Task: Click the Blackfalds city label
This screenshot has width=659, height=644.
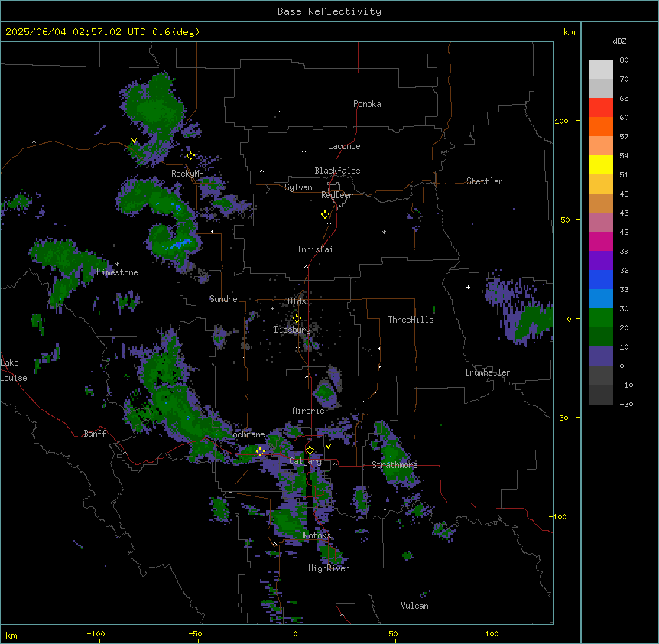Action: (337, 171)
